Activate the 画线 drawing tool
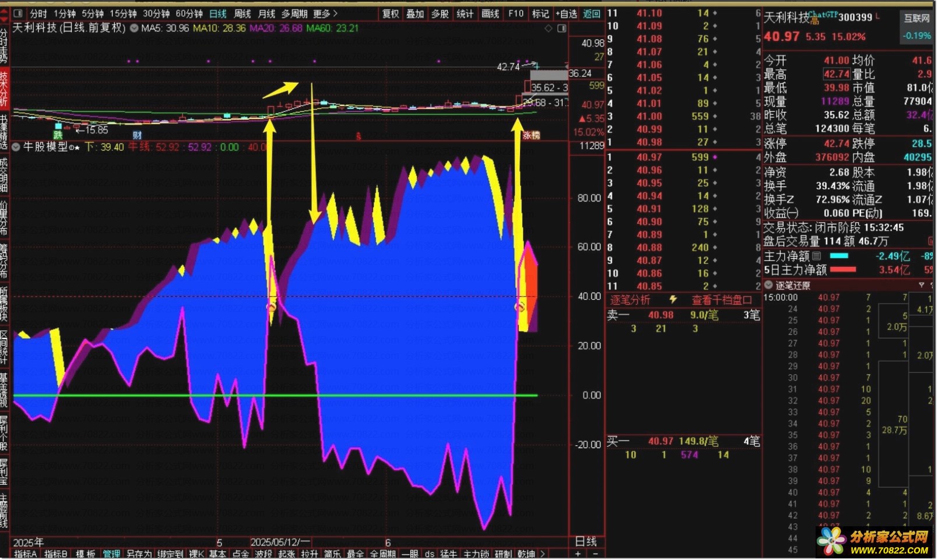 [490, 13]
